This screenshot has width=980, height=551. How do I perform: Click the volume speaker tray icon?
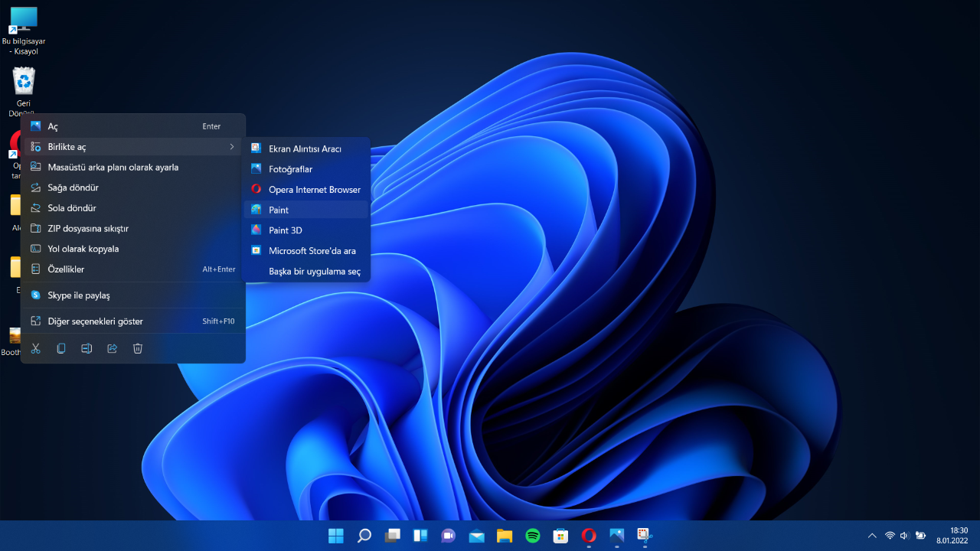(904, 536)
